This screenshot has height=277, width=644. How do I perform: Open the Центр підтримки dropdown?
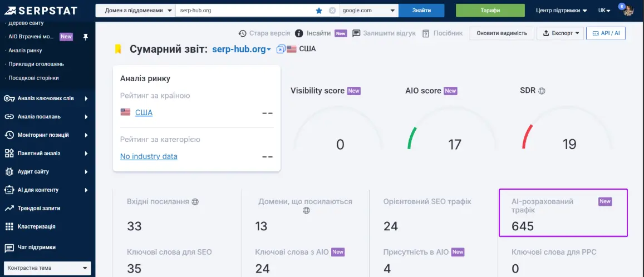click(561, 11)
